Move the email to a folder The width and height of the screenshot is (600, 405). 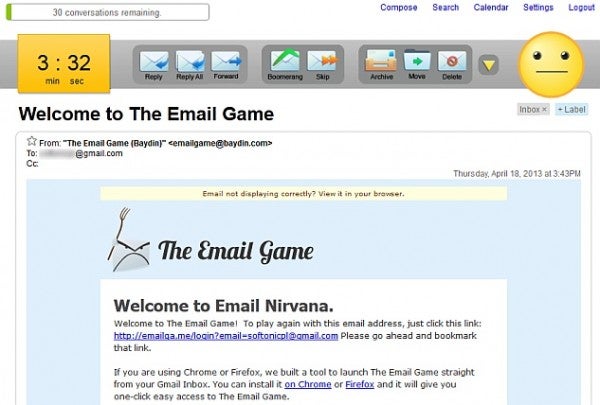(417, 65)
